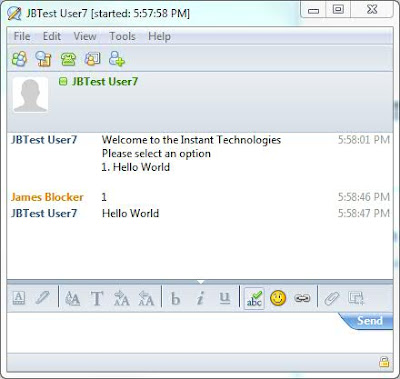Click the second chat toolbar icon
Image resolution: width=400 pixels, height=379 pixels.
click(x=44, y=59)
